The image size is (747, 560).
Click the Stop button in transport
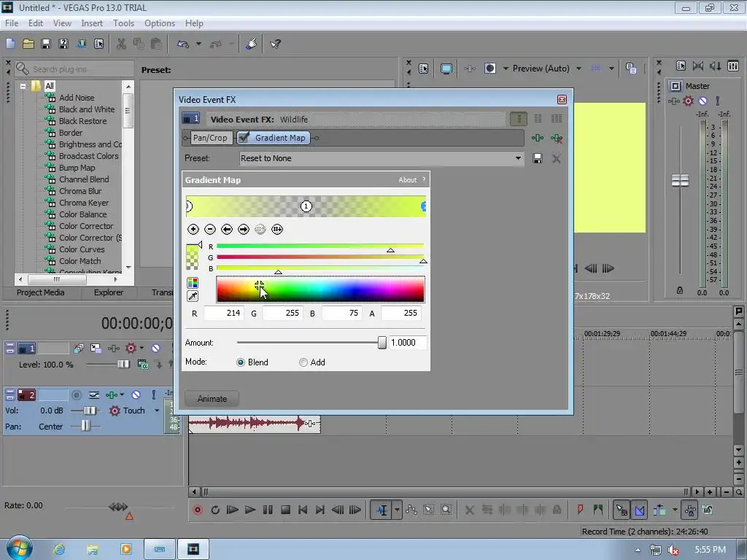coord(285,510)
